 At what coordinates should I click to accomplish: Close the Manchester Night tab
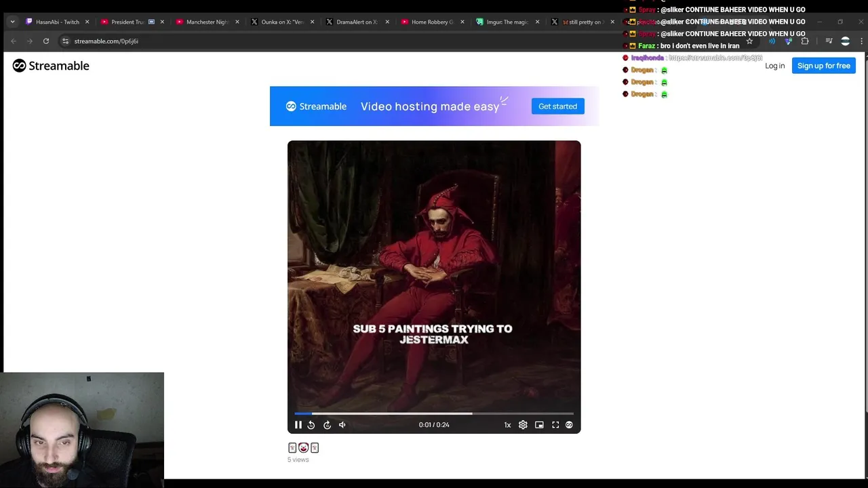pos(237,22)
